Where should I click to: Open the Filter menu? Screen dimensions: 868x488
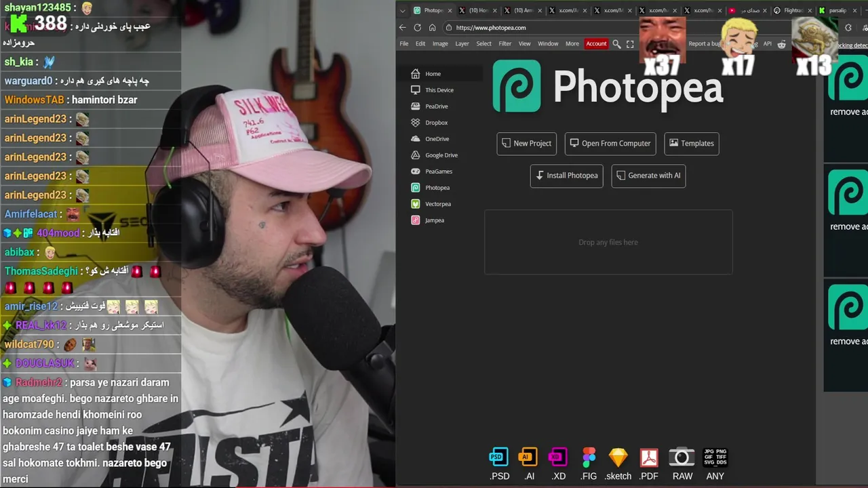pyautogui.click(x=505, y=44)
